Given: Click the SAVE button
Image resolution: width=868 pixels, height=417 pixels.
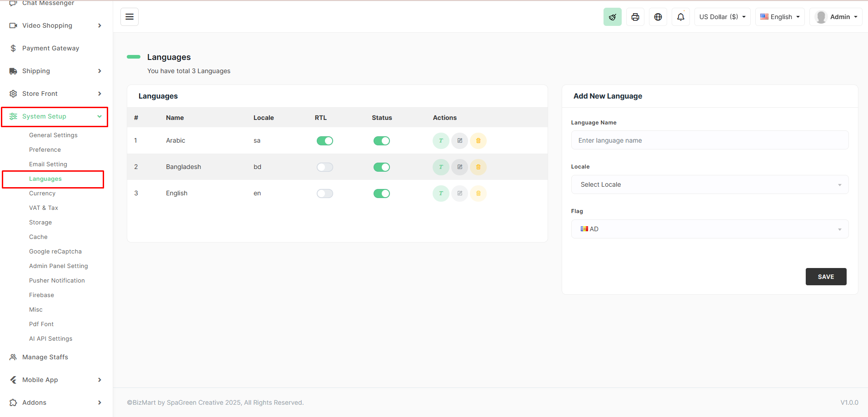Looking at the screenshot, I should coord(826,277).
